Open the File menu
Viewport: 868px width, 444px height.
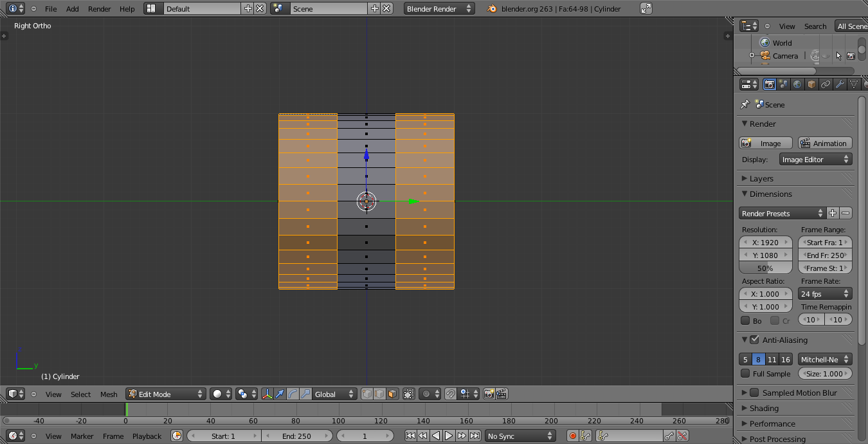[51, 8]
